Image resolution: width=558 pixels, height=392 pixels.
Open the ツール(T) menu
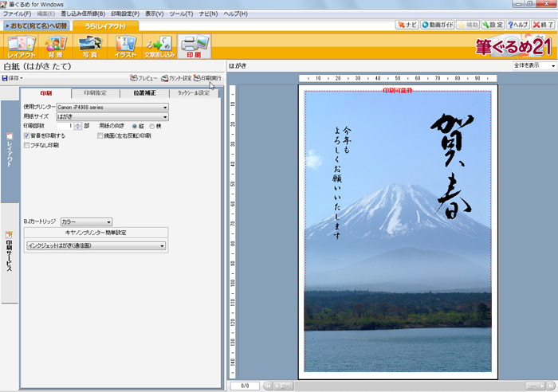[183, 14]
